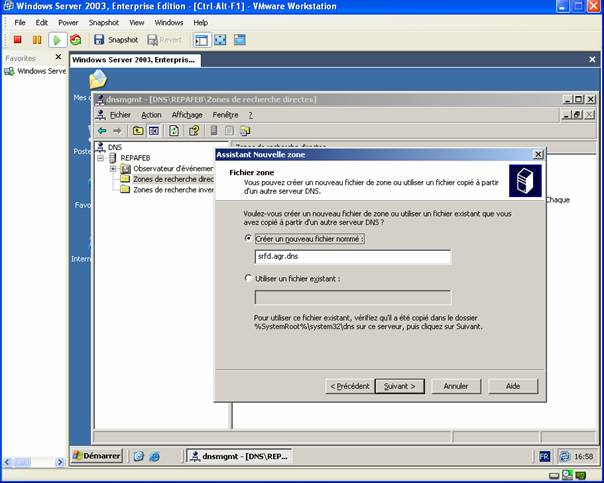This screenshot has height=483, width=604.
Task: Click Internet Explorer quick launch icon
Action: coord(154,456)
